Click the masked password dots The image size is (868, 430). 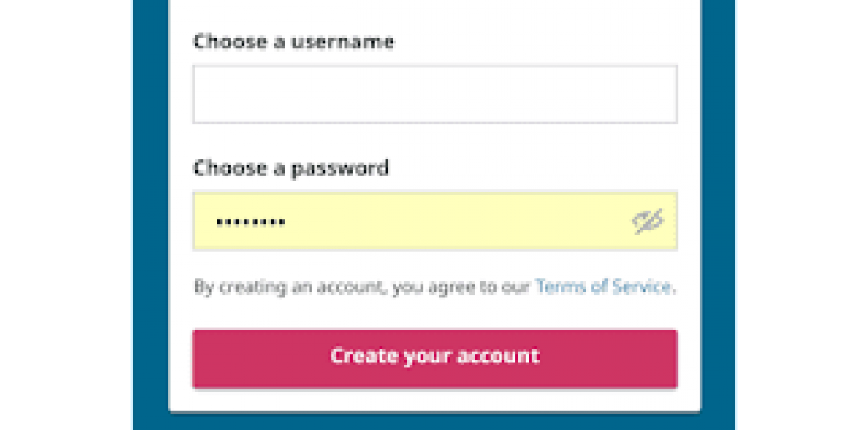(251, 222)
